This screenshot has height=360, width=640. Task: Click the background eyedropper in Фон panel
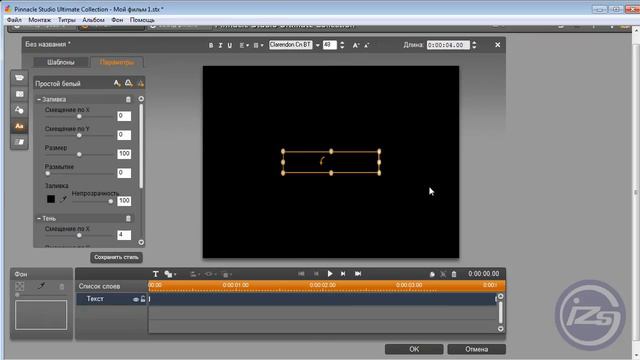[x=41, y=286]
